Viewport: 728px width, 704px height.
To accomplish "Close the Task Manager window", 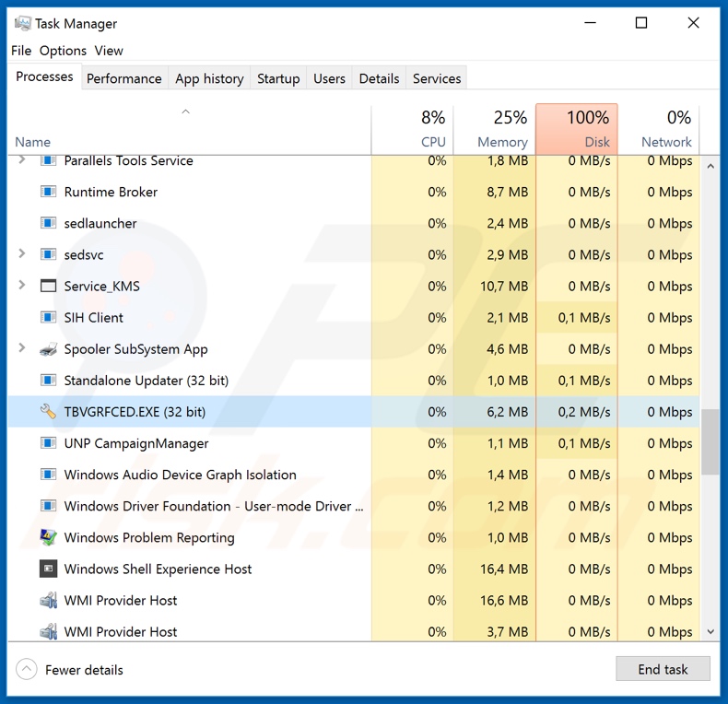I will click(693, 23).
